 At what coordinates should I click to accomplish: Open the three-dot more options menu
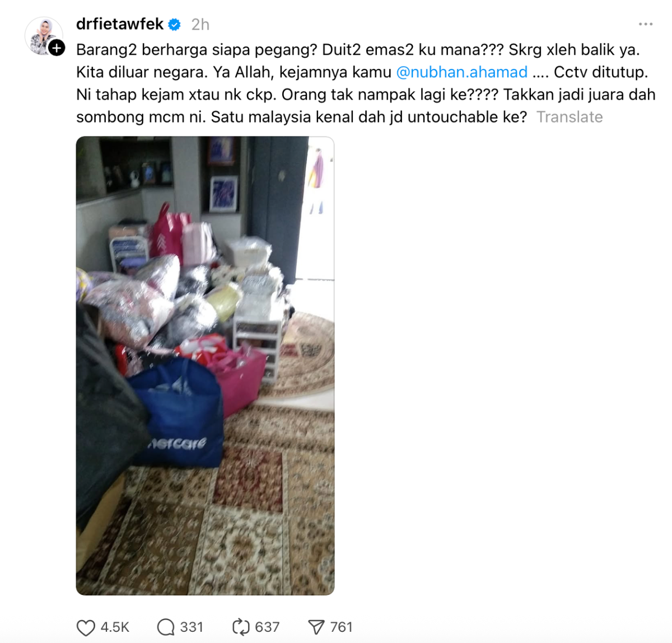coord(646,24)
